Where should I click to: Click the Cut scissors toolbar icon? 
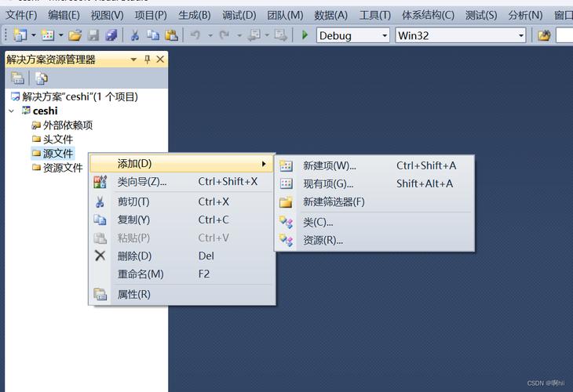click(x=135, y=35)
